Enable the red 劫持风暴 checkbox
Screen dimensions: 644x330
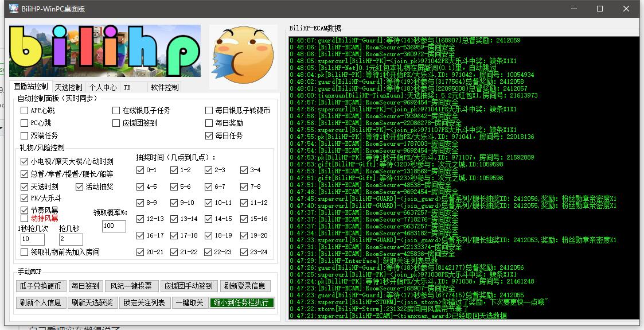tap(24, 218)
